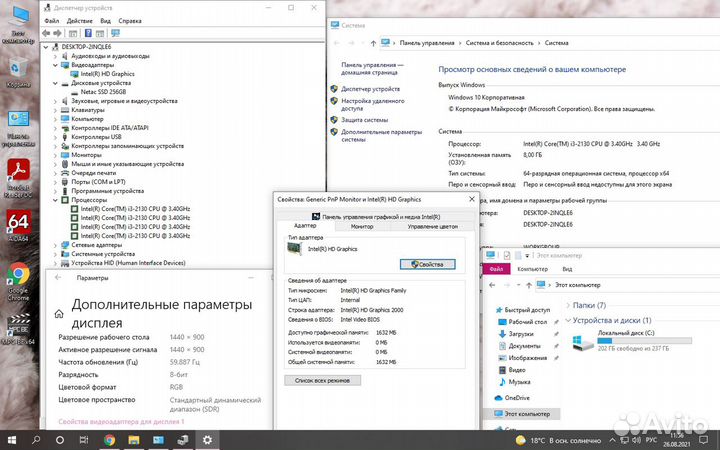This screenshot has width=720, height=450.
Task: Expand the Мониторы tree node
Action: 56,155
